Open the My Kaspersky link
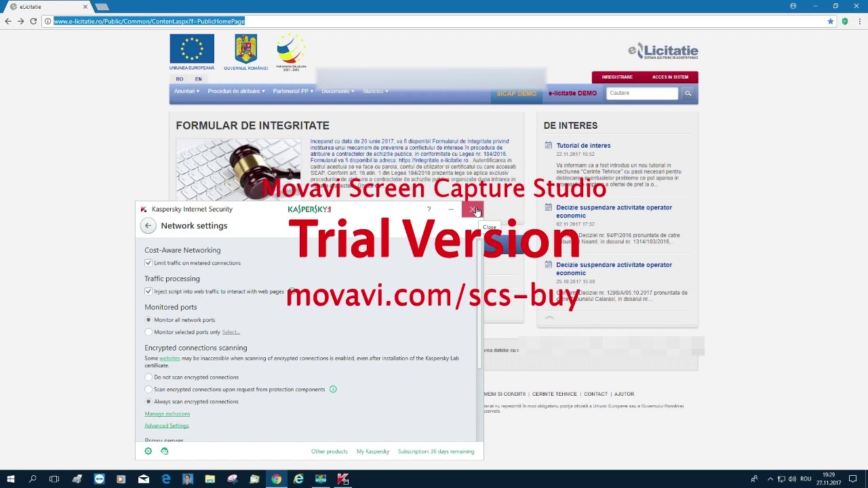 pos(373,451)
